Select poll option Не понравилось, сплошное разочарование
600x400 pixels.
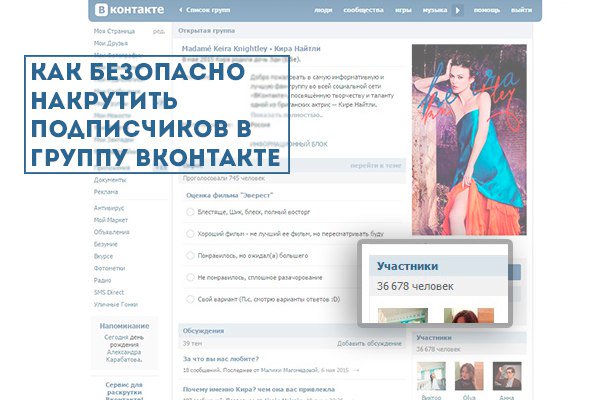point(190,277)
